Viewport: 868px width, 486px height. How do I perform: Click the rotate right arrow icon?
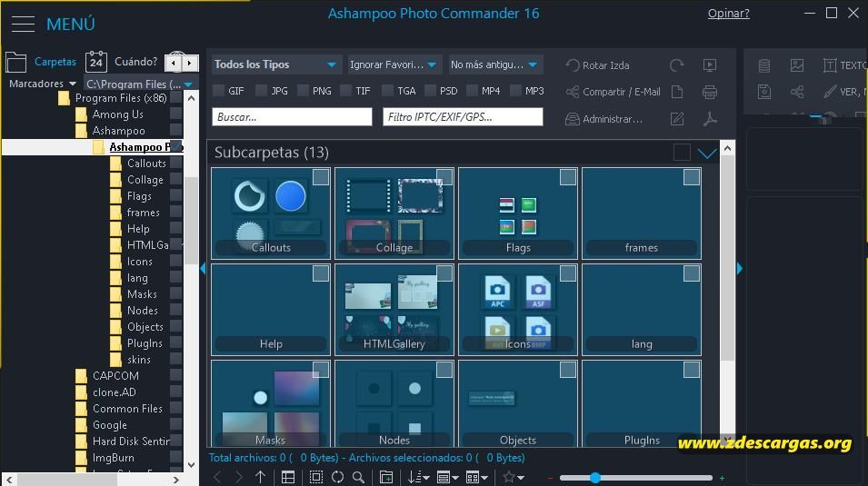coord(676,65)
